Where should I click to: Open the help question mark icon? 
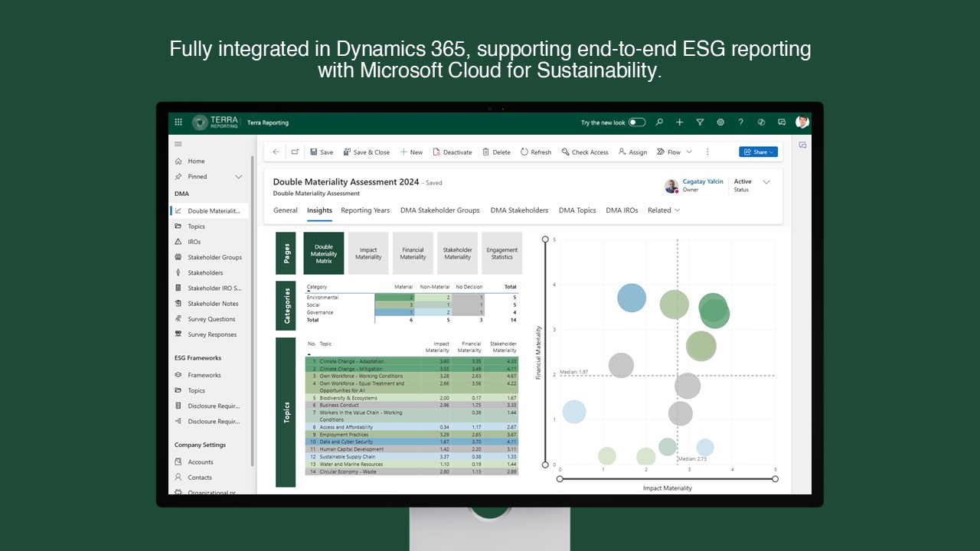740,122
